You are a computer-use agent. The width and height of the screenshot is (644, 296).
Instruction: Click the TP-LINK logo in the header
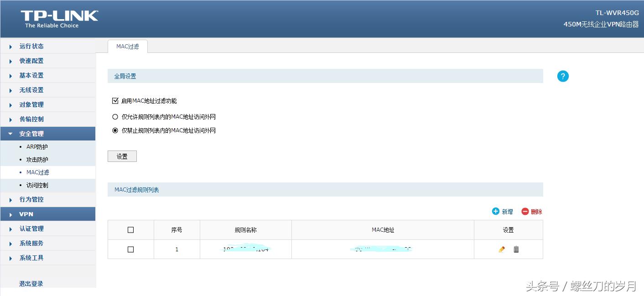(x=58, y=16)
